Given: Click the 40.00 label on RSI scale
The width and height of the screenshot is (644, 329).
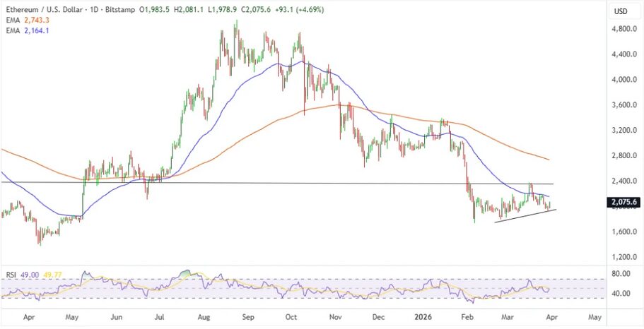Looking at the screenshot, I should [621, 294].
